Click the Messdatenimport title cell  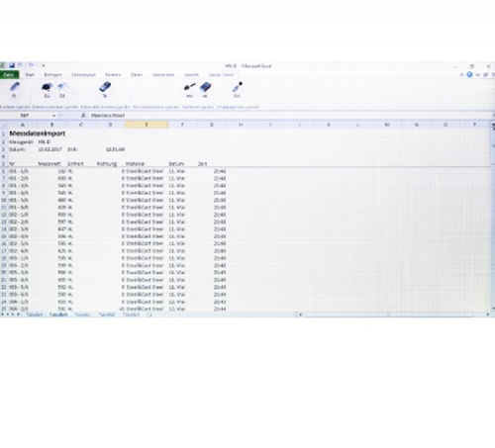click(x=38, y=134)
